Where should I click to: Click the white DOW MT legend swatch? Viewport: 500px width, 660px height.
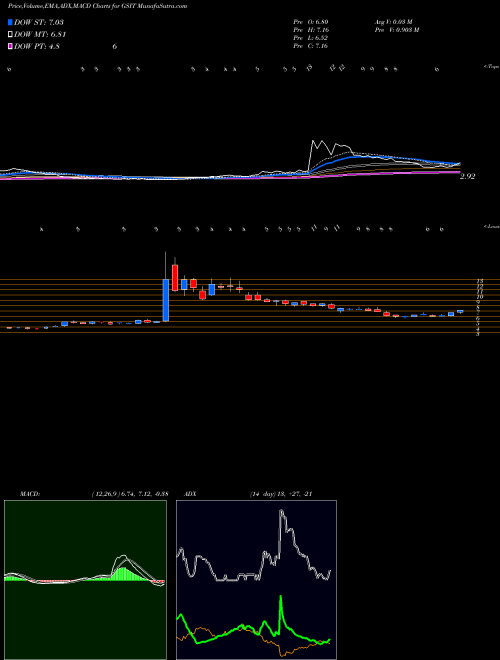point(10,35)
